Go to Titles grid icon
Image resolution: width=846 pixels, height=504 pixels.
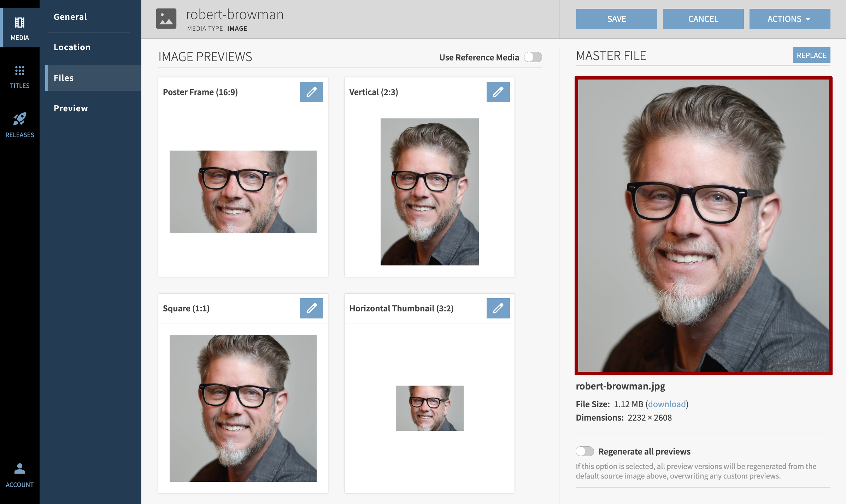[x=19, y=71]
